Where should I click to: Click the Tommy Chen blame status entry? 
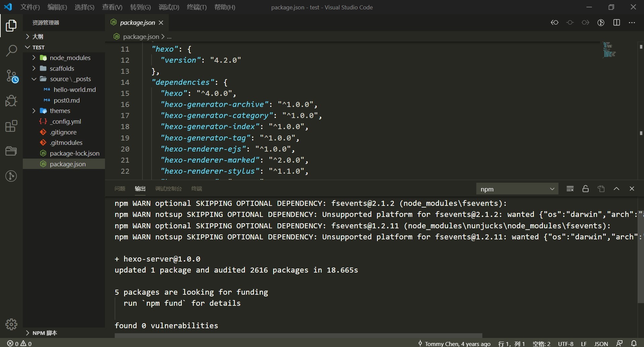454,343
